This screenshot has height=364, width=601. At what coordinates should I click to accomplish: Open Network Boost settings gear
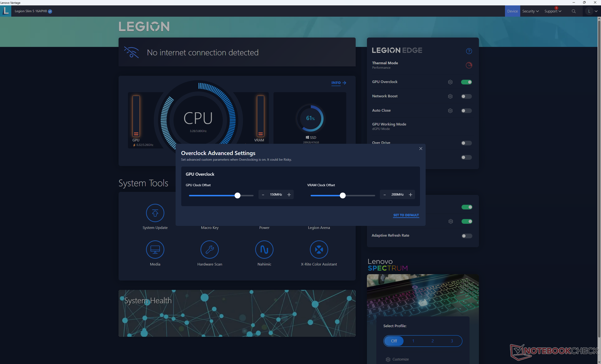[x=450, y=96]
